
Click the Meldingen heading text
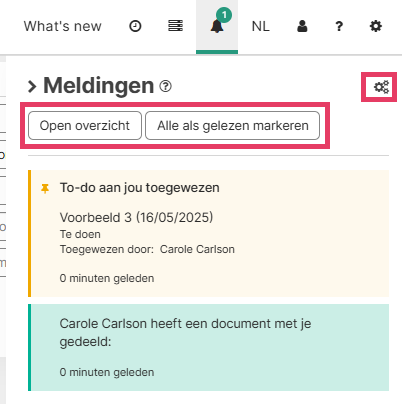pyautogui.click(x=99, y=86)
